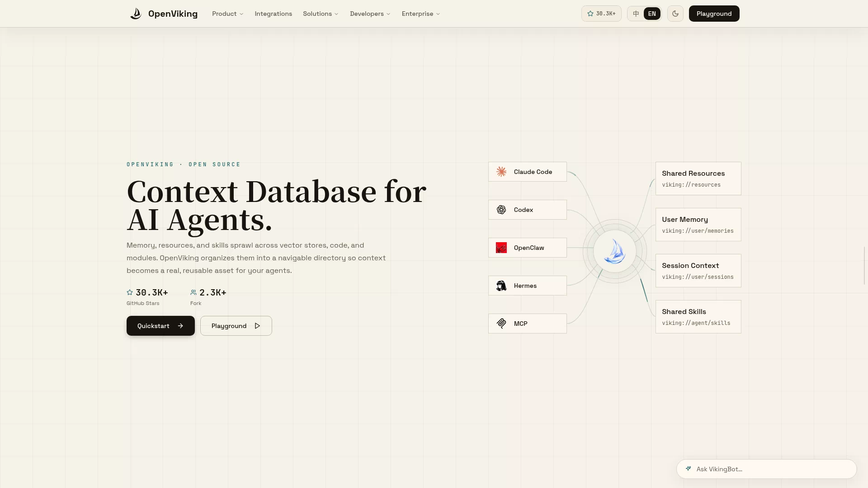Click the arrow icon in Quickstart button
Viewport: 868px width, 488px height.
point(180,326)
